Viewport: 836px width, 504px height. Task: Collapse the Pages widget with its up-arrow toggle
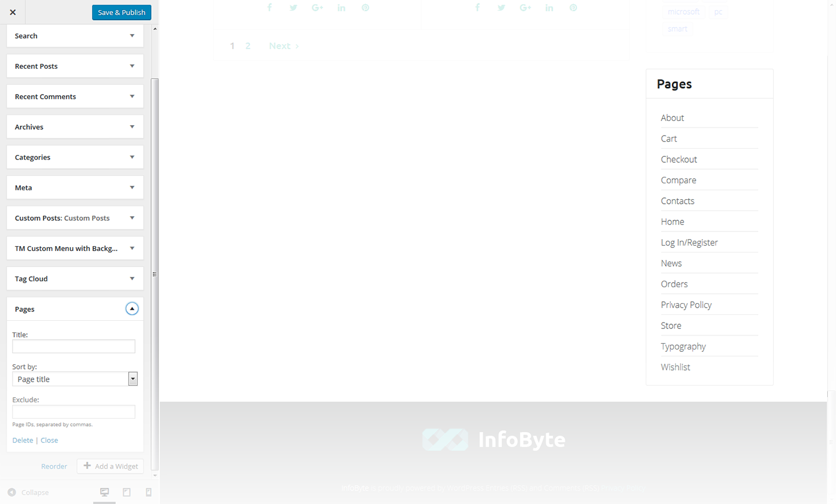coord(132,309)
